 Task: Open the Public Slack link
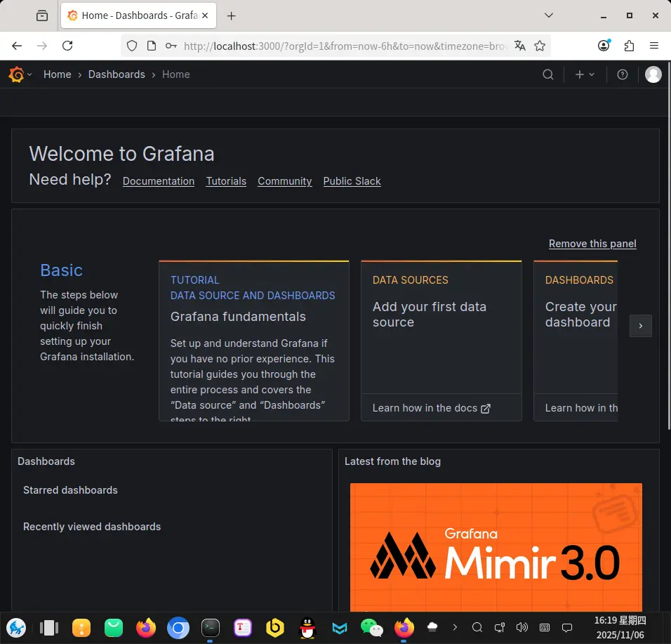pos(352,181)
